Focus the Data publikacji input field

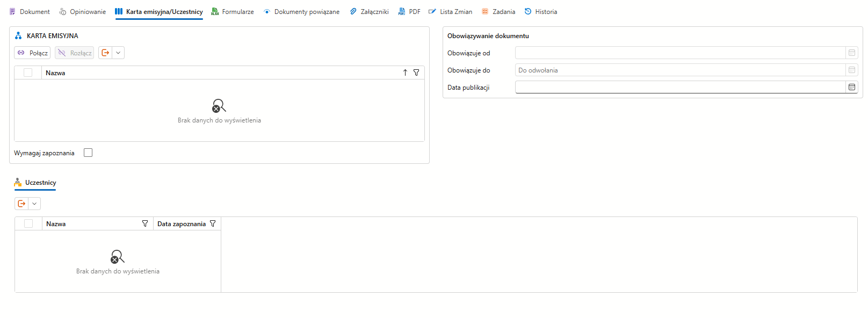click(681, 87)
